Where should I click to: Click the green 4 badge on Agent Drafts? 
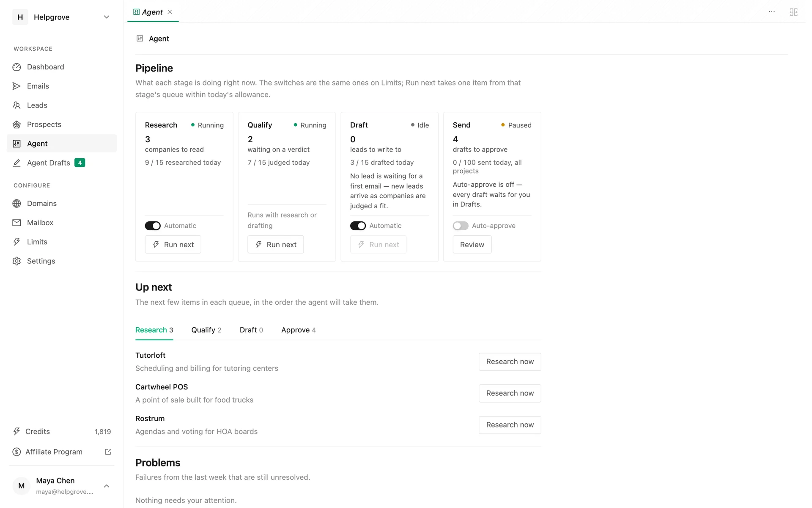click(80, 163)
